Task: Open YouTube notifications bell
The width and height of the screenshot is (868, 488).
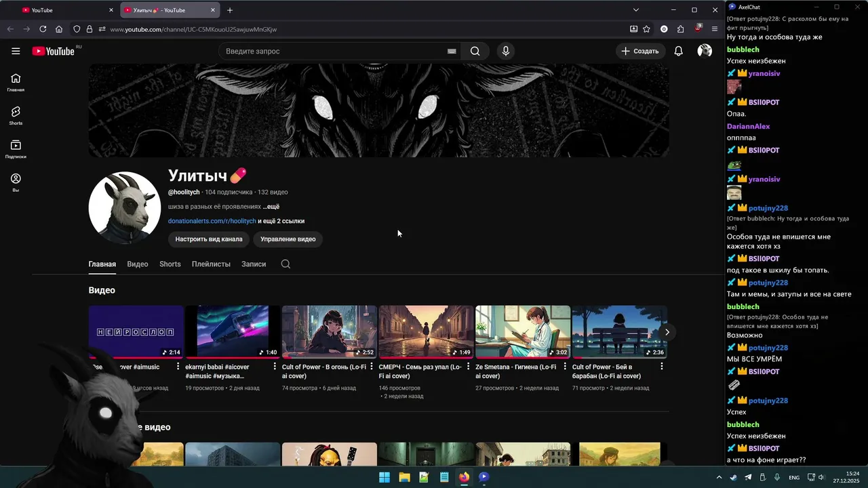Action: (678, 52)
